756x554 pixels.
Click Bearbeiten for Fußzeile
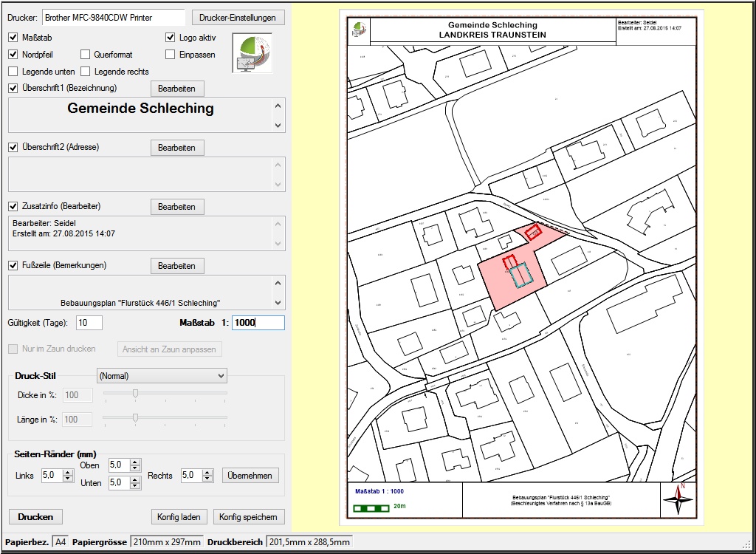click(x=177, y=266)
